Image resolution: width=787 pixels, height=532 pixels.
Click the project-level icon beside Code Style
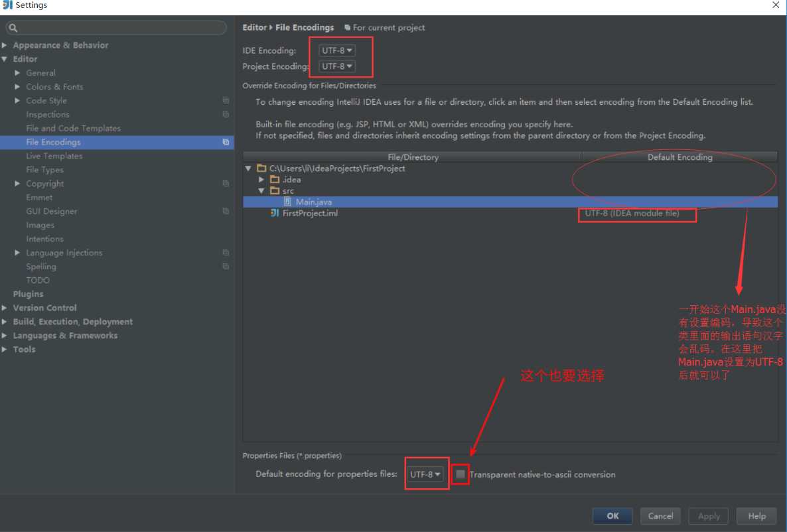(x=226, y=100)
